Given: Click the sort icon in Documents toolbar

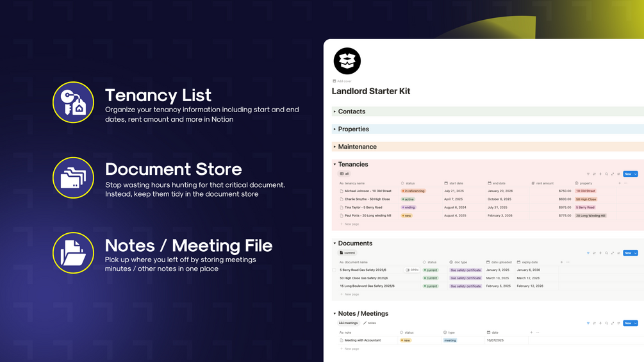Looking at the screenshot, I should point(594,253).
